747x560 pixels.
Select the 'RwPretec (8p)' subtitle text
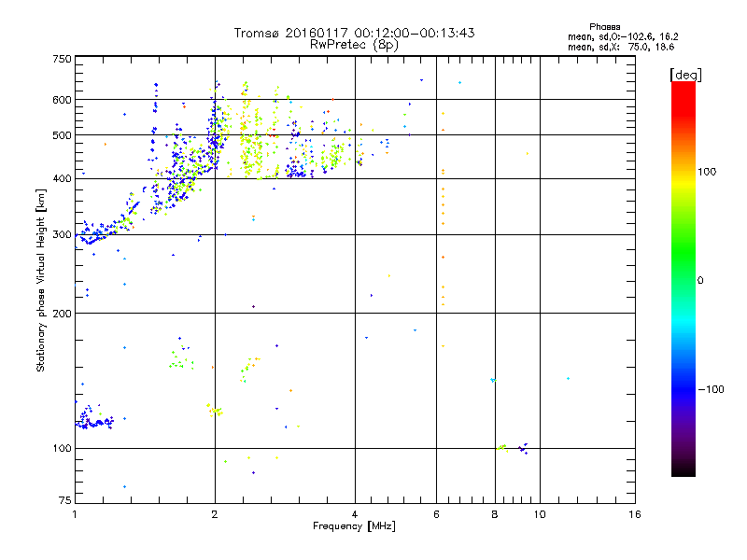(354, 45)
